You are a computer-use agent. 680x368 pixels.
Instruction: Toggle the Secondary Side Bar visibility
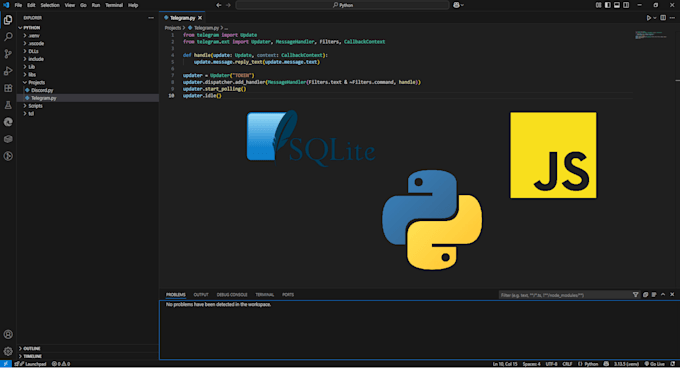(626, 5)
